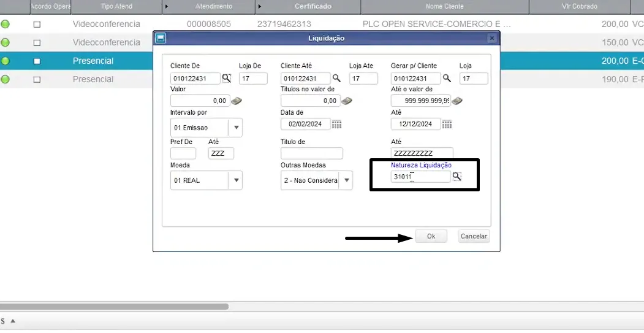Screen dimensions: 644x333
Task: Open calculator icon beside Valor field
Action: click(237, 101)
